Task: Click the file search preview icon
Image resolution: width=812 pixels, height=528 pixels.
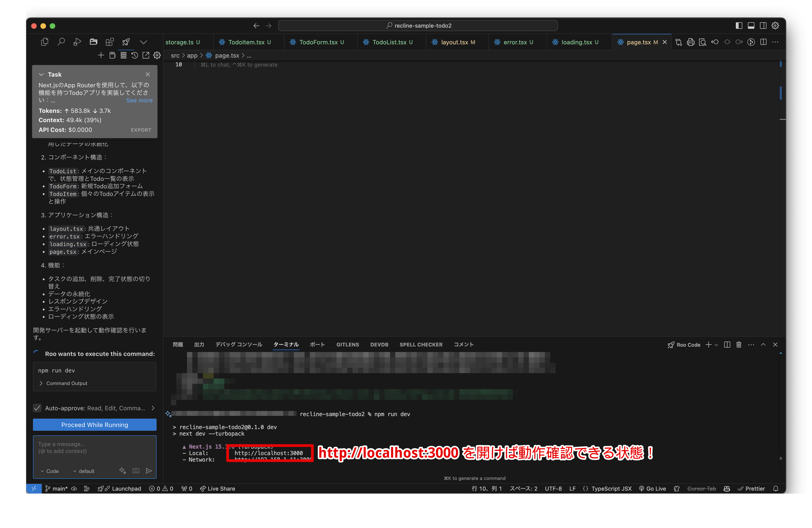Action: tap(702, 42)
